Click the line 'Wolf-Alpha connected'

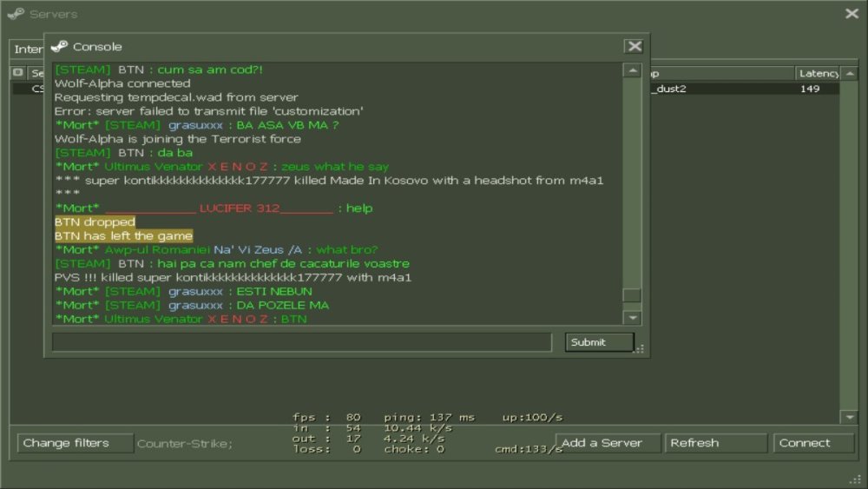(122, 83)
